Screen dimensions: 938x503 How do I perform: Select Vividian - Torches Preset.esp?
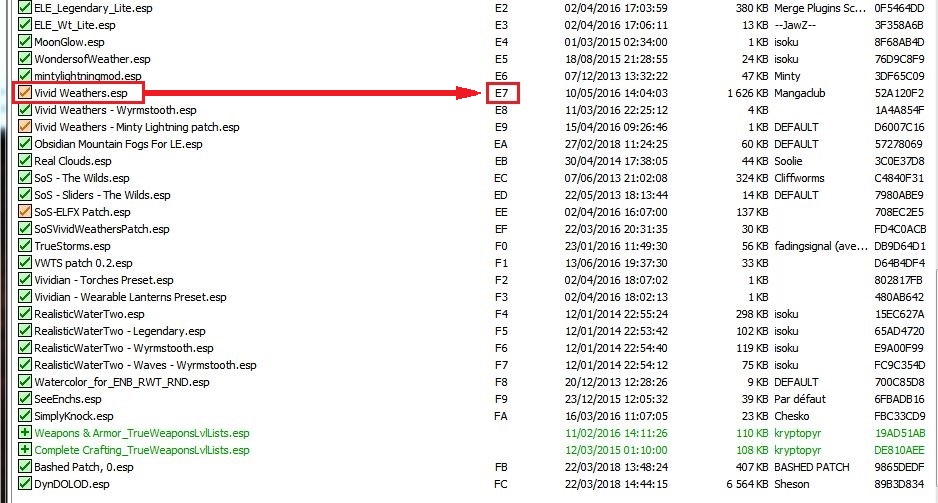click(x=104, y=280)
